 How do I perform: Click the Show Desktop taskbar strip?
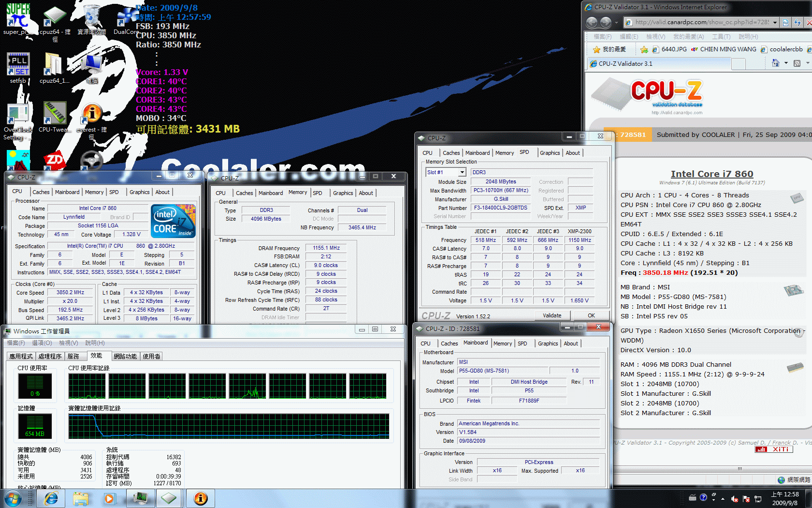coord(809,498)
